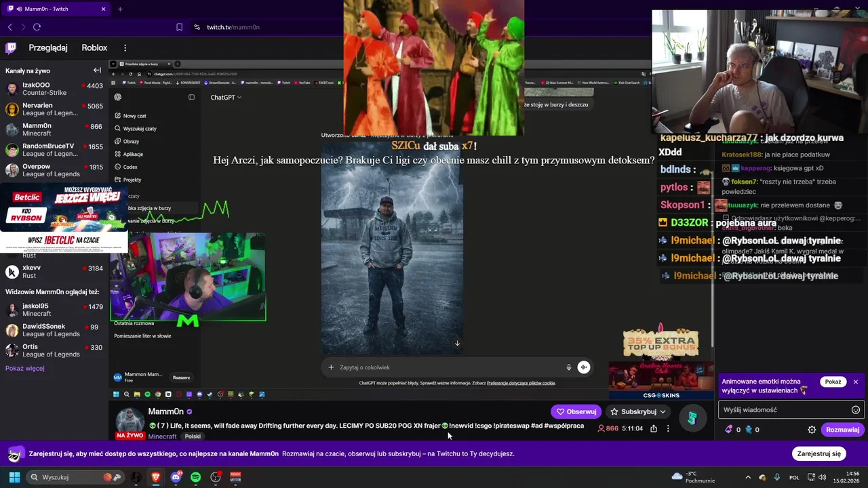Show hidden system tray icons
The image size is (868, 488).
tap(749, 477)
